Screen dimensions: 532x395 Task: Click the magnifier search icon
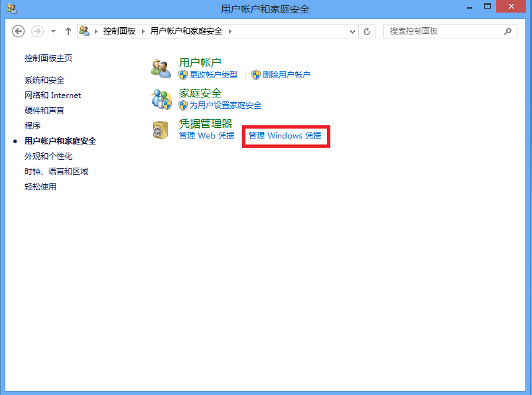click(507, 31)
